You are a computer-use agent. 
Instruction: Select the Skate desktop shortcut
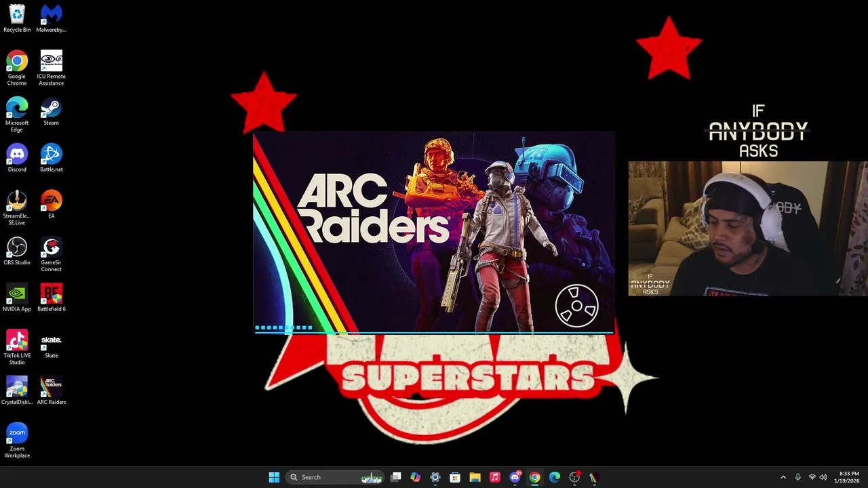51,344
